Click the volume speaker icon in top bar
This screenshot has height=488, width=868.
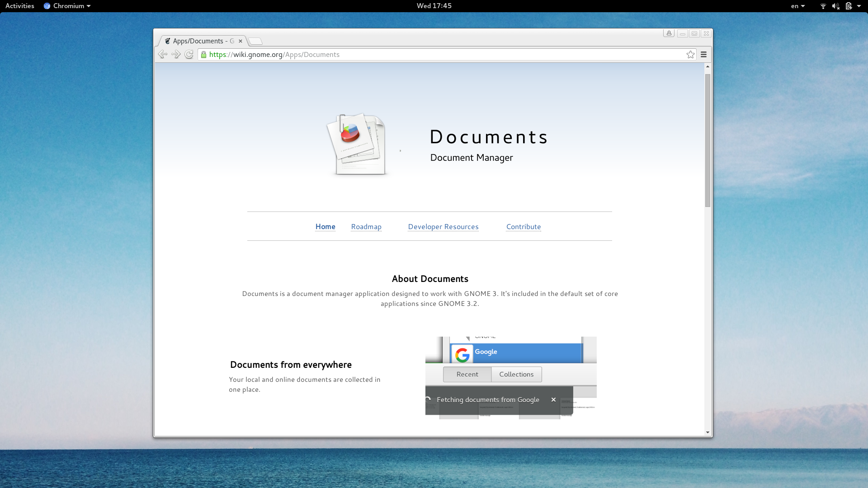835,6
